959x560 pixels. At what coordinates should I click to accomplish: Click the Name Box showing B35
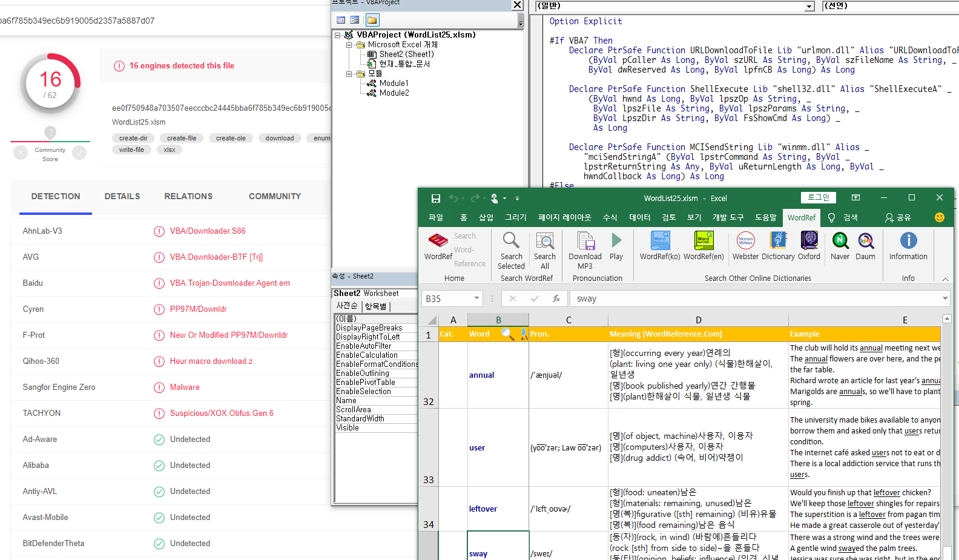[447, 298]
